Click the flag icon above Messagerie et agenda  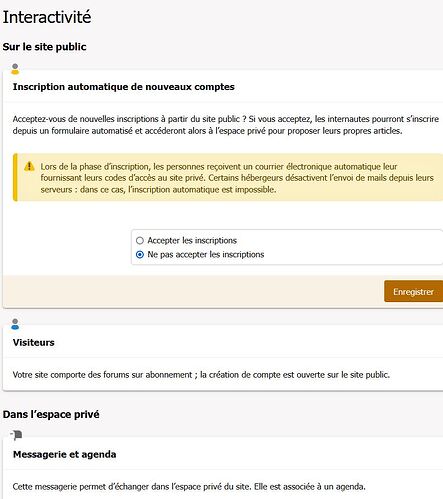coord(16,435)
